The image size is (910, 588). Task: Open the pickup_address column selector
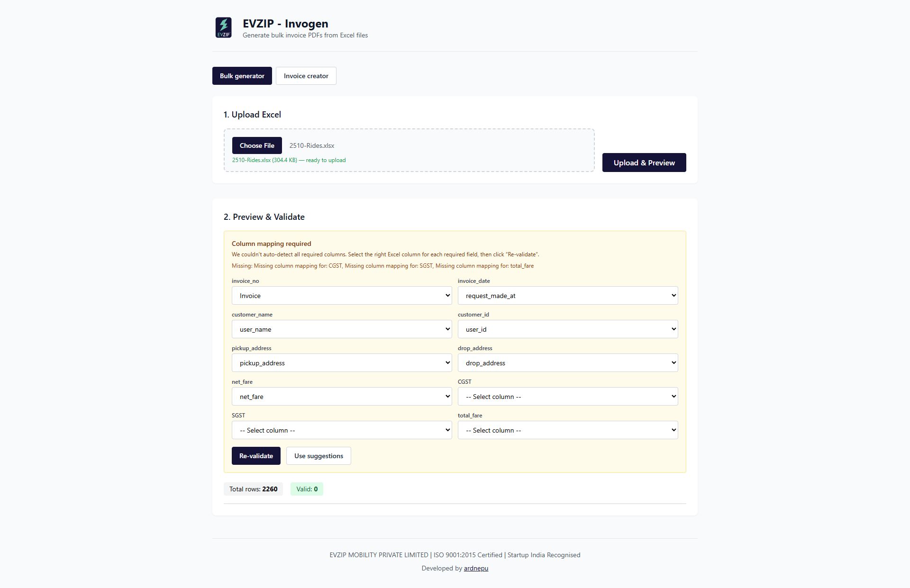[x=341, y=362]
